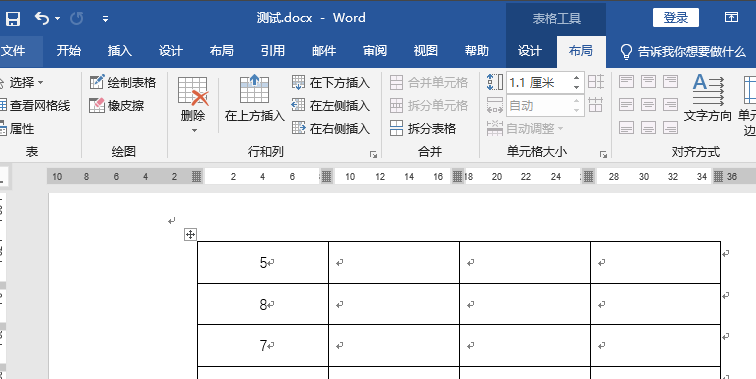Click the row height field showing 1.1 厘米
The image size is (756, 379).
point(539,82)
